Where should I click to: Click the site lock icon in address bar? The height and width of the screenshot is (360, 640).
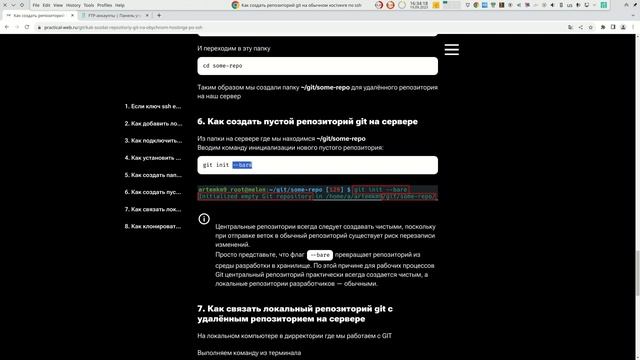pos(39,27)
